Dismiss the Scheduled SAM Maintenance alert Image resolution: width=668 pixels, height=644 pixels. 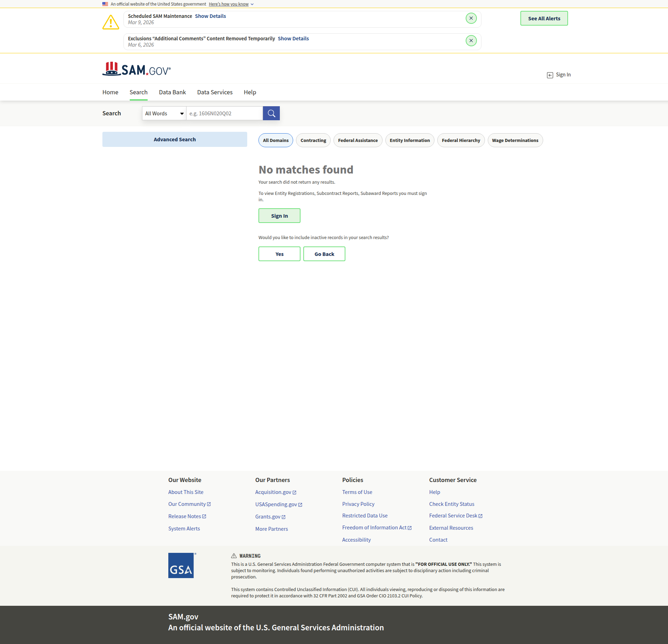pyautogui.click(x=471, y=18)
